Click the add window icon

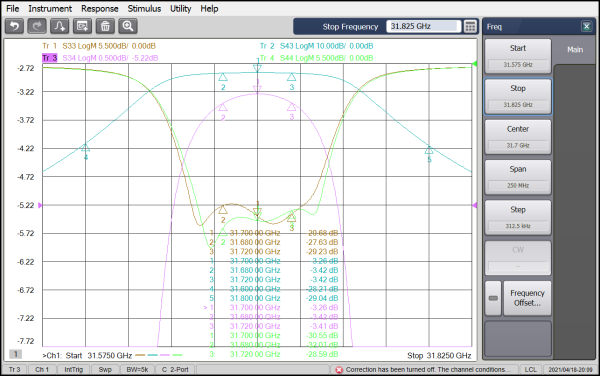82,26
